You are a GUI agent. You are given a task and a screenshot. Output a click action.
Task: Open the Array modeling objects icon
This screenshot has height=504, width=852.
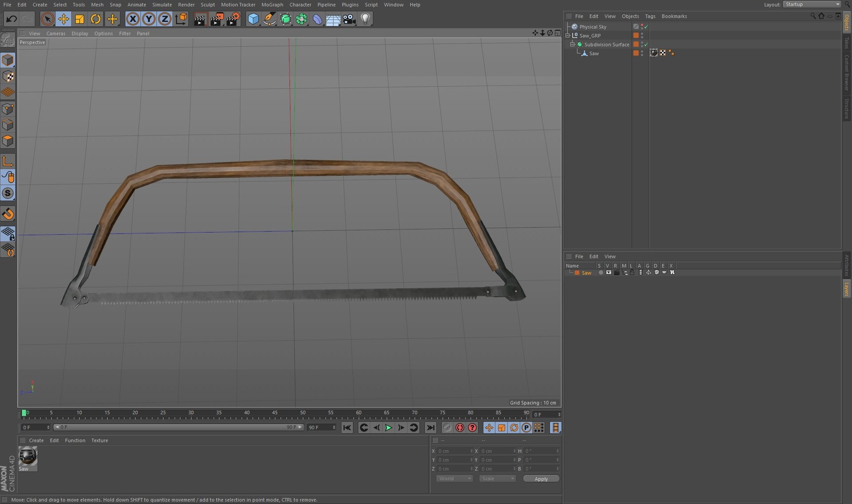(x=302, y=19)
